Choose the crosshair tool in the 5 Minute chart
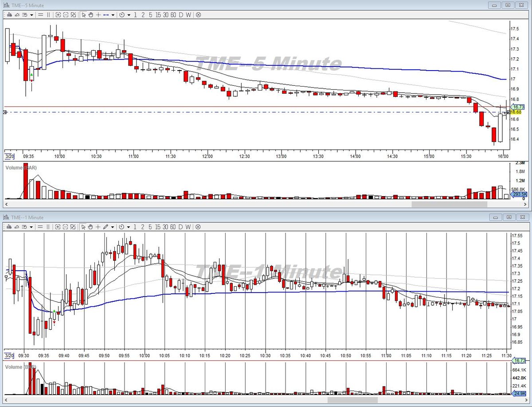532x407 pixels. click(98, 15)
